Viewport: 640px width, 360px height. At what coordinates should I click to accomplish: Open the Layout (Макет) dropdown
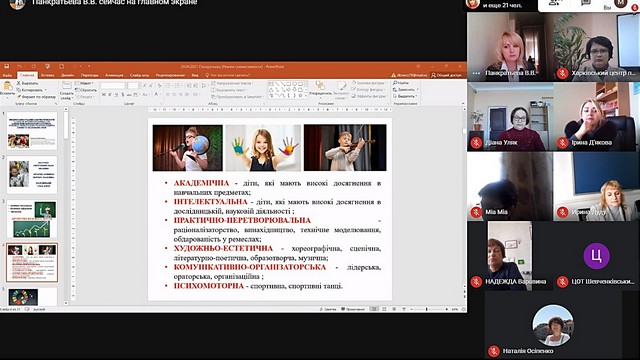tap(85, 83)
